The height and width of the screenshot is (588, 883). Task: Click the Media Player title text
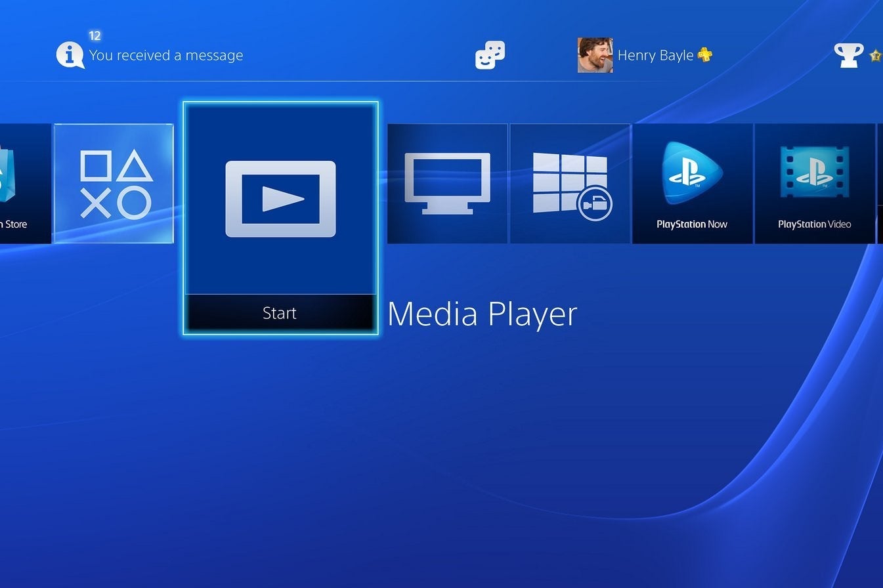coord(483,314)
